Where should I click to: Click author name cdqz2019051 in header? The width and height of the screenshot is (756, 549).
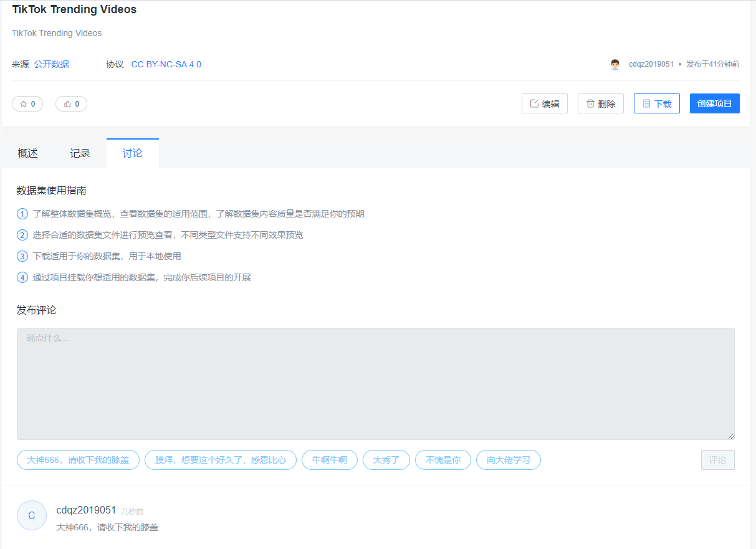pyautogui.click(x=651, y=64)
